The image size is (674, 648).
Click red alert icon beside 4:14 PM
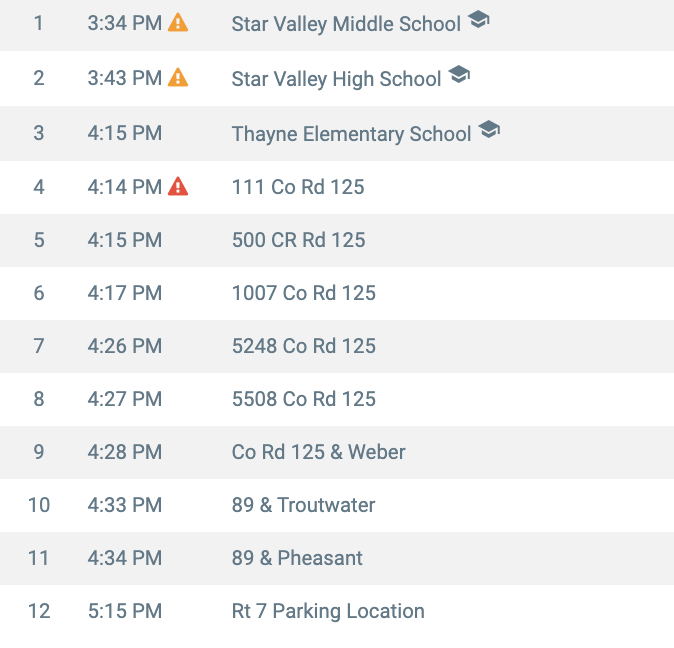[178, 186]
